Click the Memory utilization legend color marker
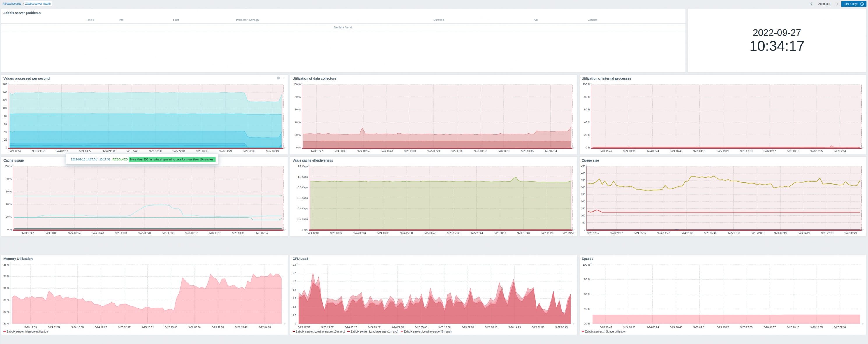Image resolution: width=868 pixels, height=344 pixels. click(x=5, y=331)
